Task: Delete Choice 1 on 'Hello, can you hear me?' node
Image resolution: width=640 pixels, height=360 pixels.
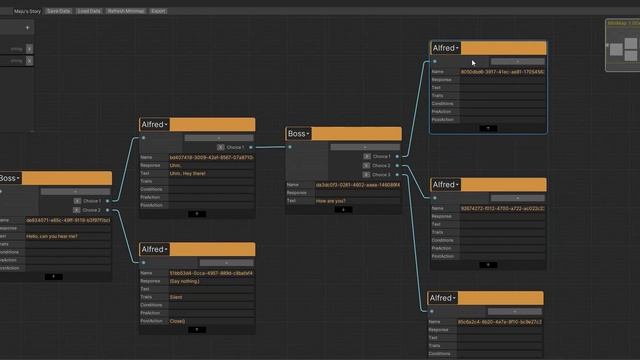Action: (77, 201)
